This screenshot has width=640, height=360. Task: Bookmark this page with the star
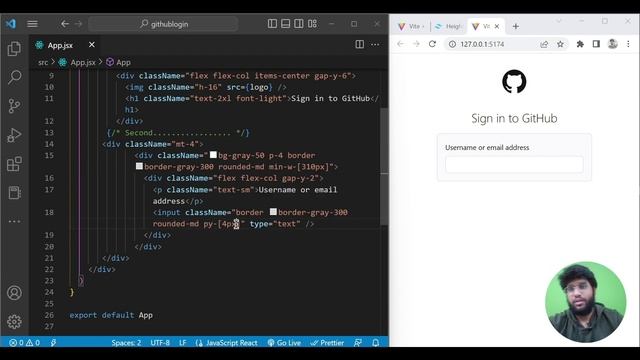pos(560,44)
